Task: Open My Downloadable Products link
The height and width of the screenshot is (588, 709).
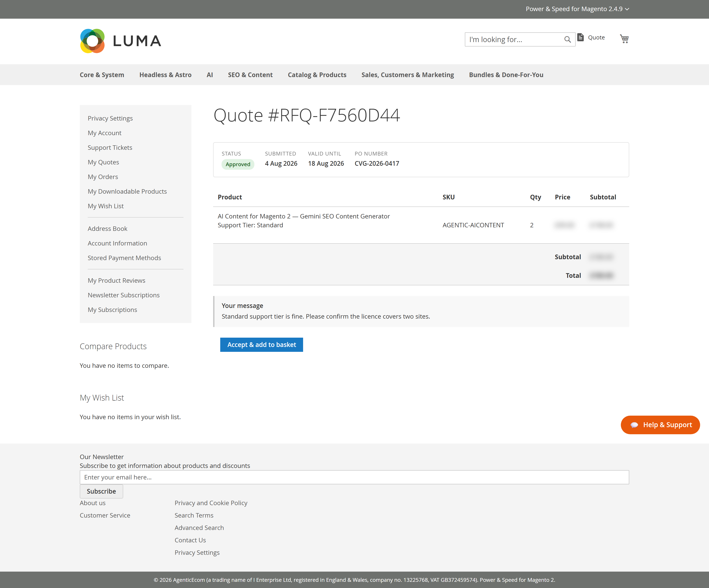Action: (127, 191)
